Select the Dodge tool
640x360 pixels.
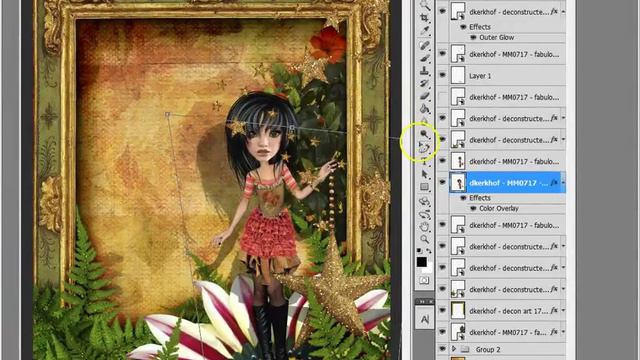click(424, 134)
